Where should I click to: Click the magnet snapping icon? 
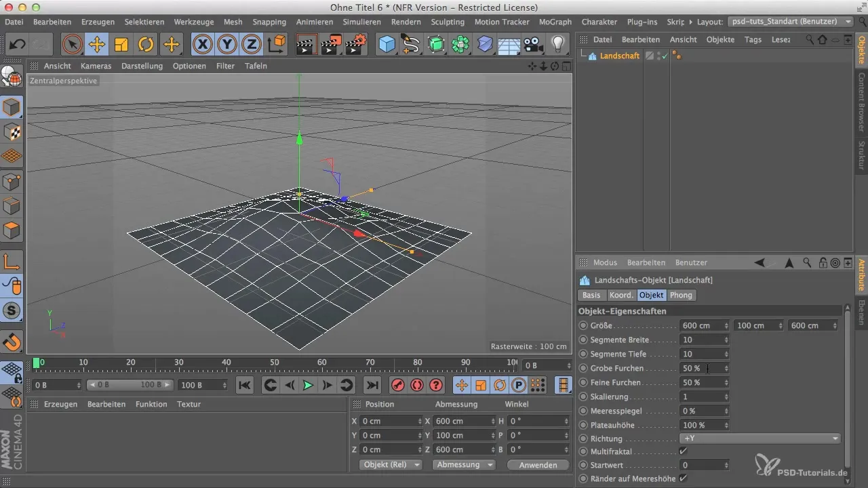tap(12, 342)
